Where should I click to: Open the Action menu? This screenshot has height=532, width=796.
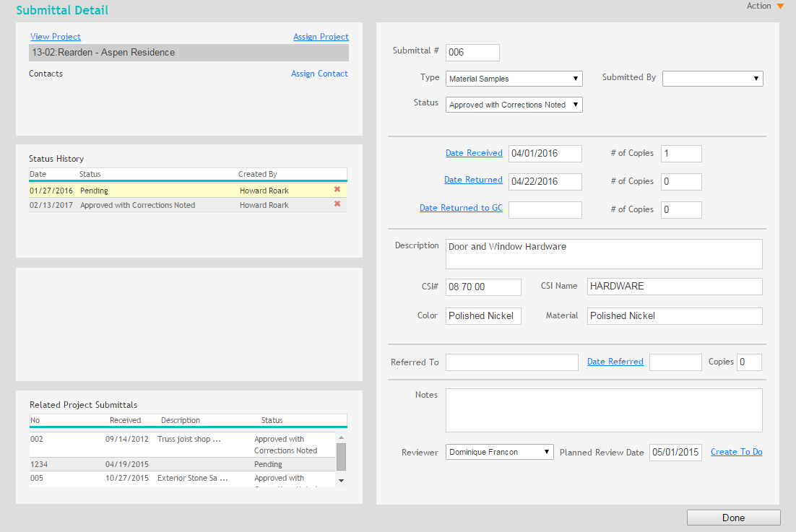pyautogui.click(x=765, y=6)
